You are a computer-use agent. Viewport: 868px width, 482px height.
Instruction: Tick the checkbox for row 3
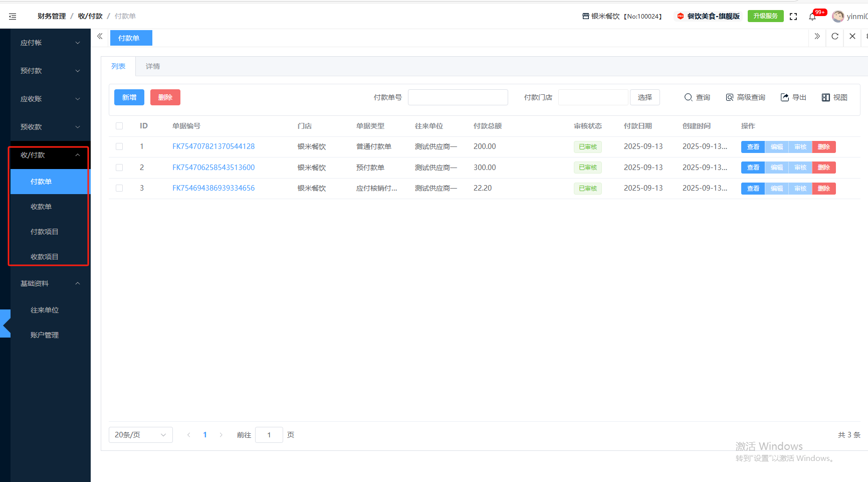(119, 188)
